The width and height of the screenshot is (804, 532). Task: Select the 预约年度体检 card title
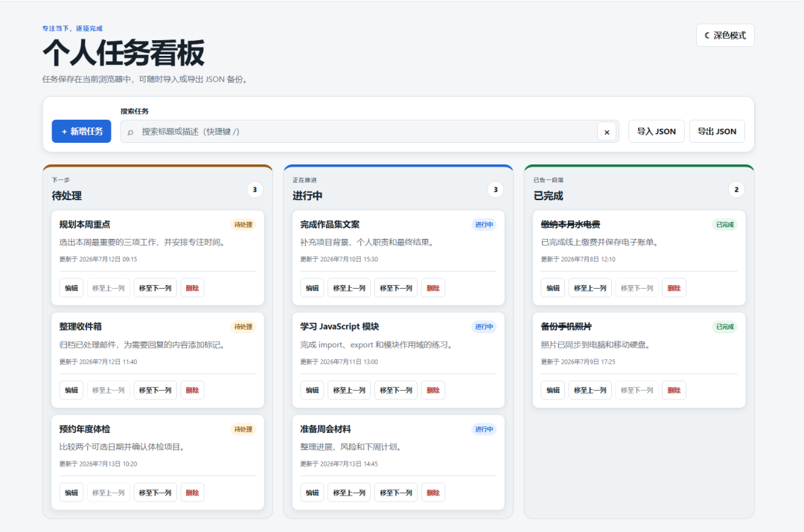[x=85, y=429]
